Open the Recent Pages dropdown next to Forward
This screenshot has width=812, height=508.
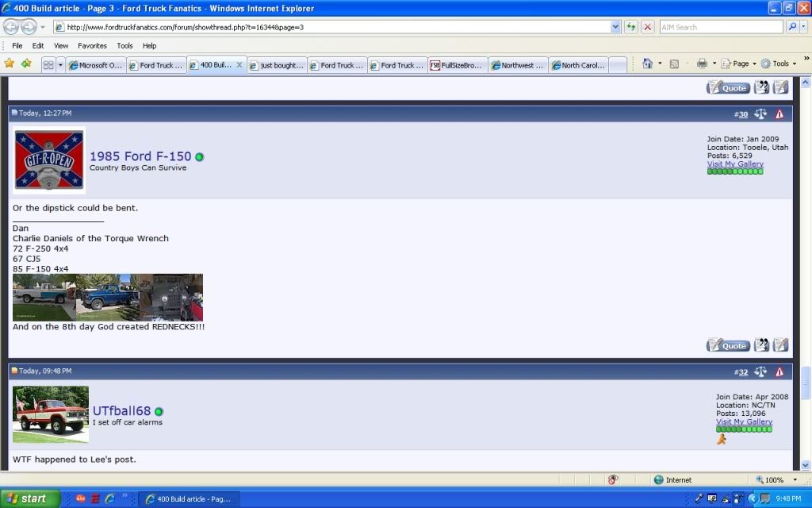[x=43, y=26]
